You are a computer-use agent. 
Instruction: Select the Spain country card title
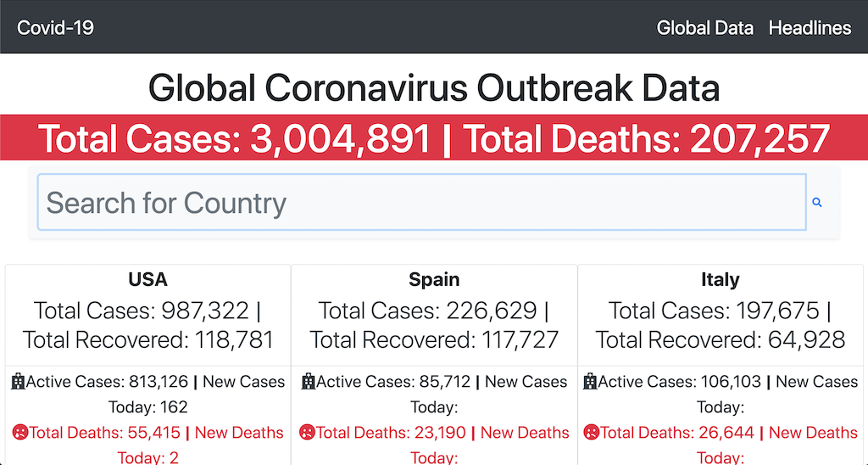[434, 279]
